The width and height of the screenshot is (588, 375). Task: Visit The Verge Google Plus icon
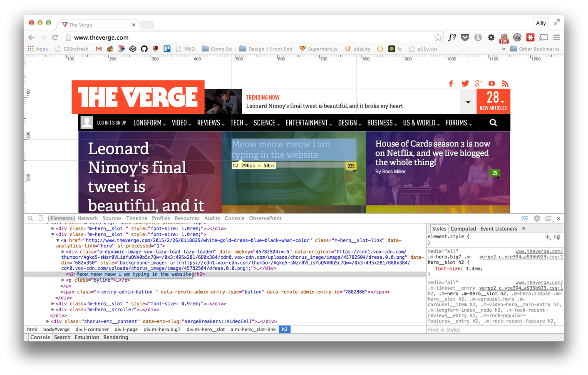tap(479, 84)
